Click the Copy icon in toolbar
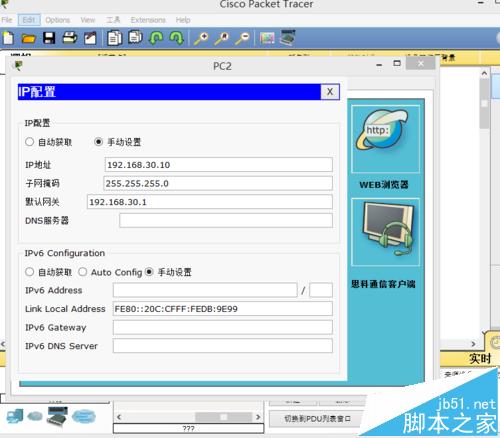Image resolution: width=500 pixels, height=438 pixels. pos(114,38)
